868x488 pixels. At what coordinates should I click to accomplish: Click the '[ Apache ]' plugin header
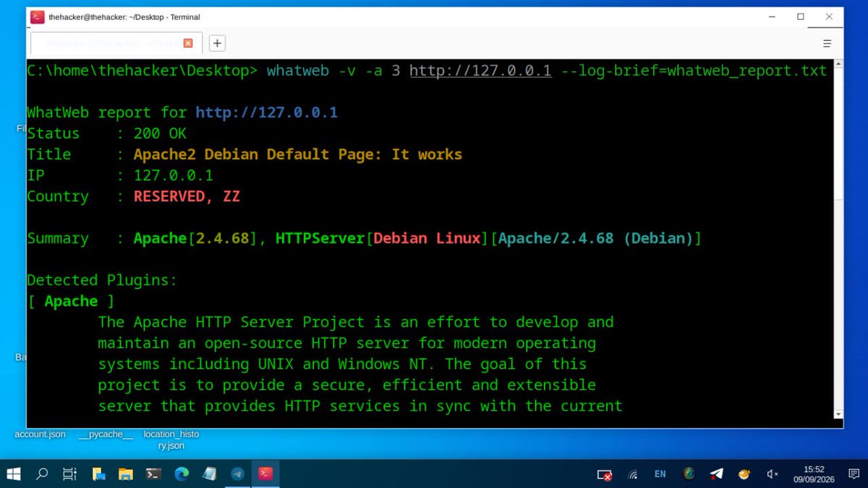coord(71,301)
